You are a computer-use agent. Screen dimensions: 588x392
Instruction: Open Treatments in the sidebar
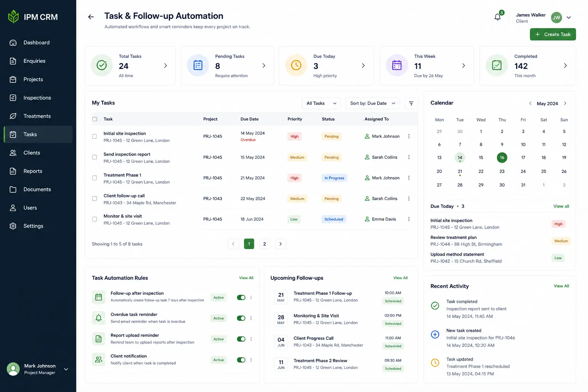[x=38, y=116]
